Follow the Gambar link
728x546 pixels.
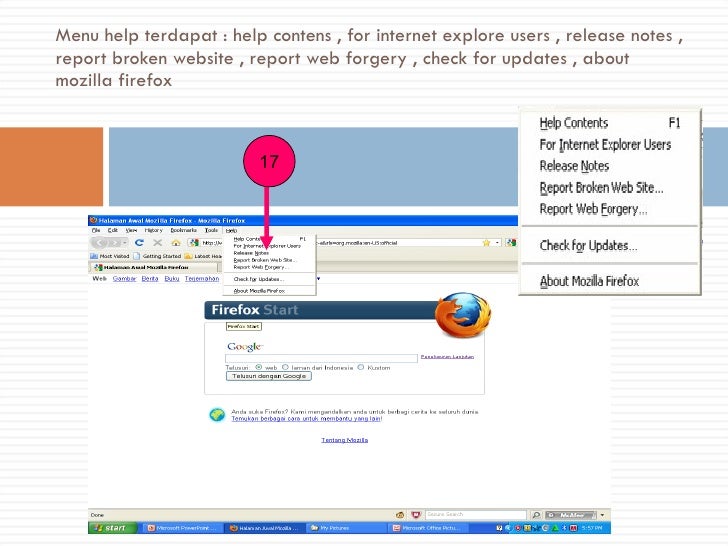click(124, 279)
